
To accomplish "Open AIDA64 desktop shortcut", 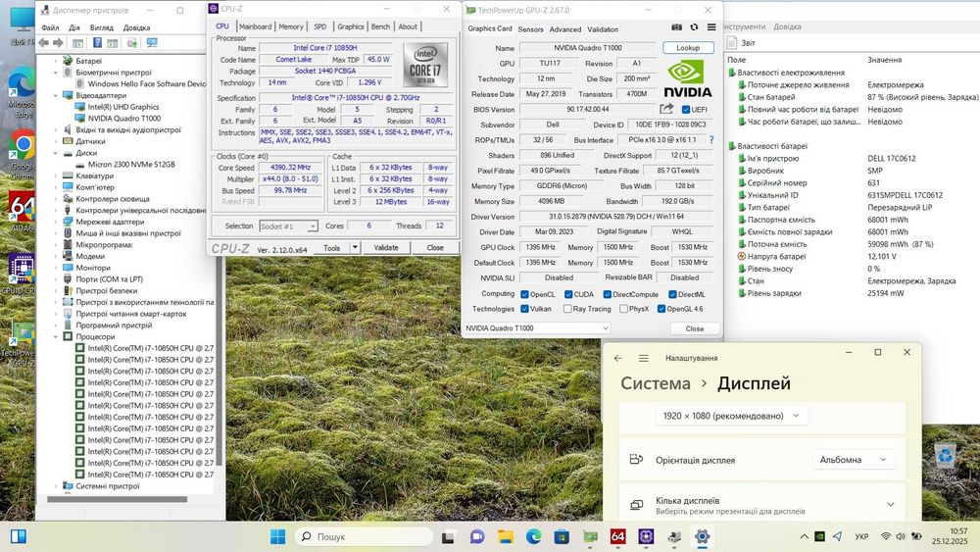I will (x=22, y=212).
